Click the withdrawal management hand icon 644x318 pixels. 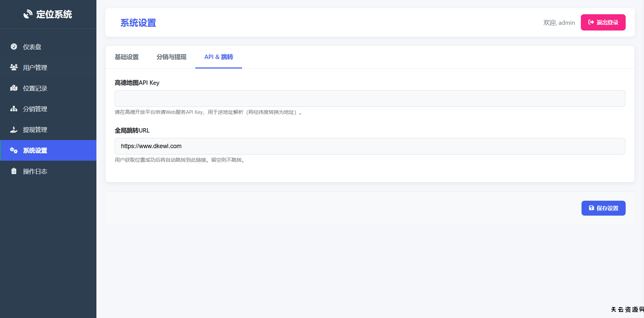[14, 130]
